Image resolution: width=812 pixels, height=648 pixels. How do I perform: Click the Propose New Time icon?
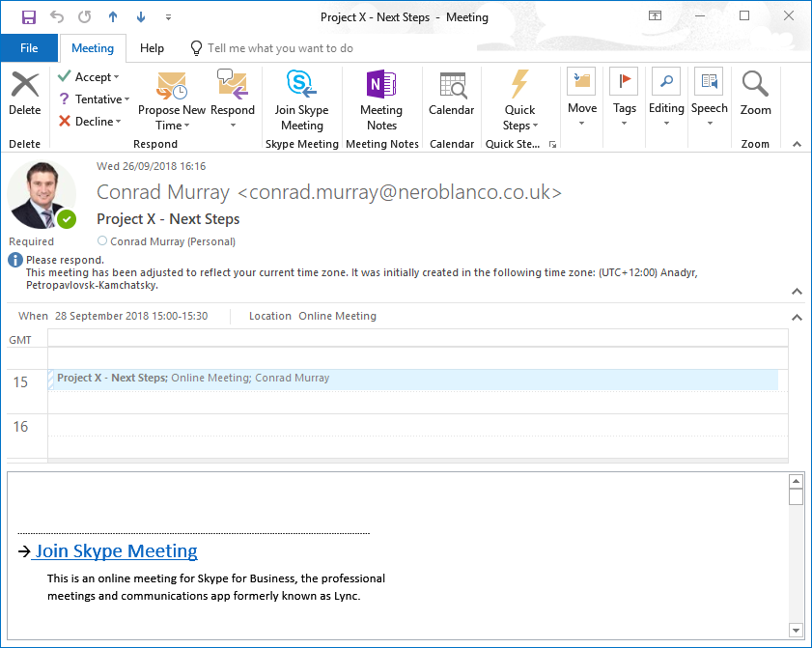point(172,86)
